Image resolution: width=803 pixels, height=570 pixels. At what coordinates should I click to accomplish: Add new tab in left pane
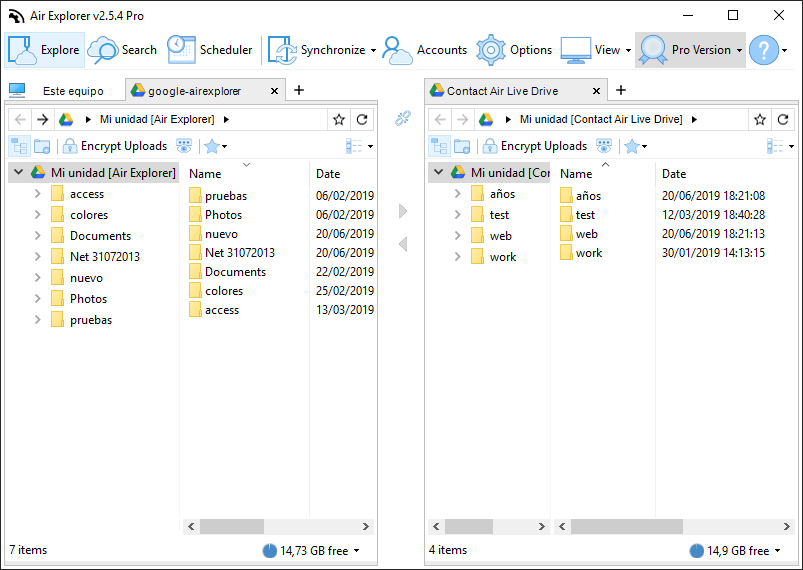click(299, 90)
